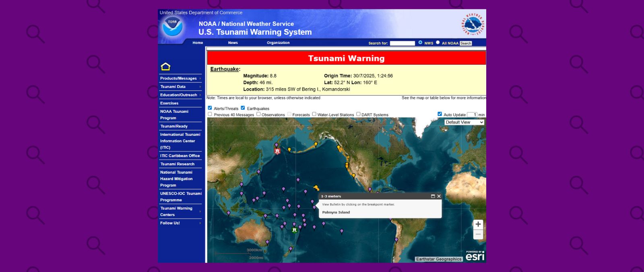The height and width of the screenshot is (272, 644).
Task: Select the red earthquake epicenter marker near Kamchatka
Action: tap(277, 151)
